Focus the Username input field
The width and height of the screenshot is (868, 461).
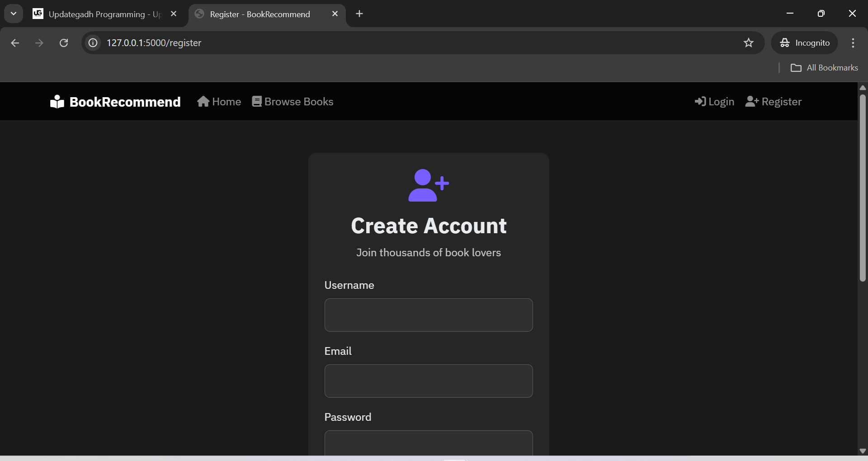tap(429, 315)
